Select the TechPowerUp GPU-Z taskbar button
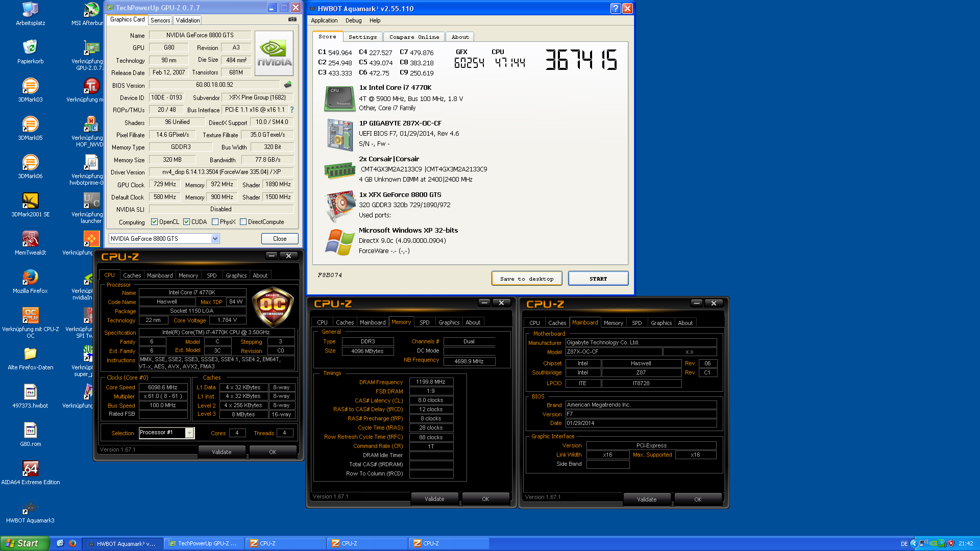The image size is (980, 551). pos(204,543)
